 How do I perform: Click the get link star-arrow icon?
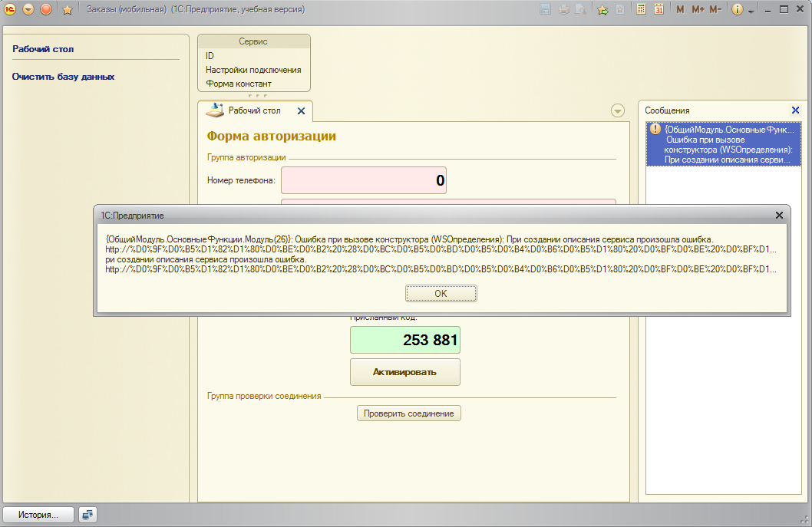[602, 9]
